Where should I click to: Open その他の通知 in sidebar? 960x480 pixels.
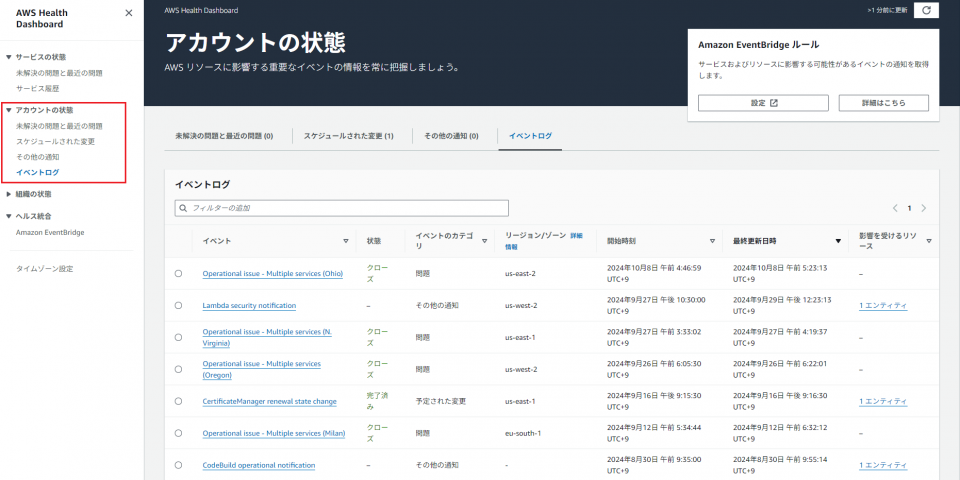(x=37, y=157)
